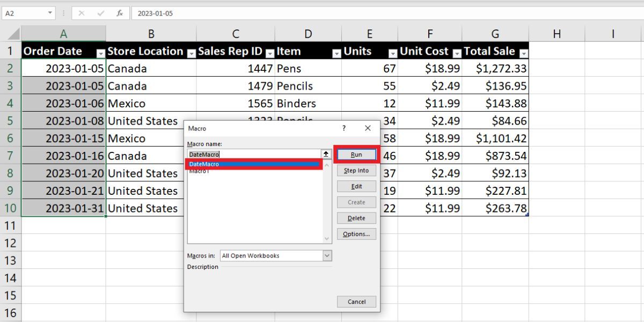The image size is (644, 322).
Task: Open macro Options button
Action: 356,234
